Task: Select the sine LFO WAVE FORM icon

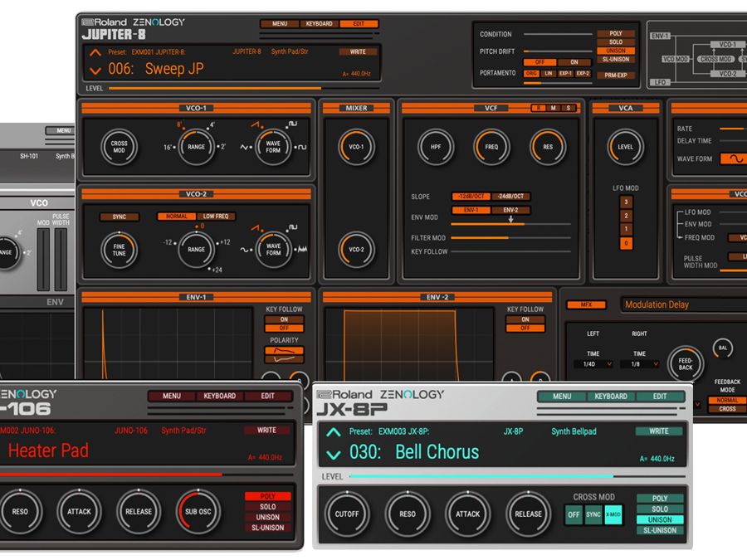Action: (734, 158)
